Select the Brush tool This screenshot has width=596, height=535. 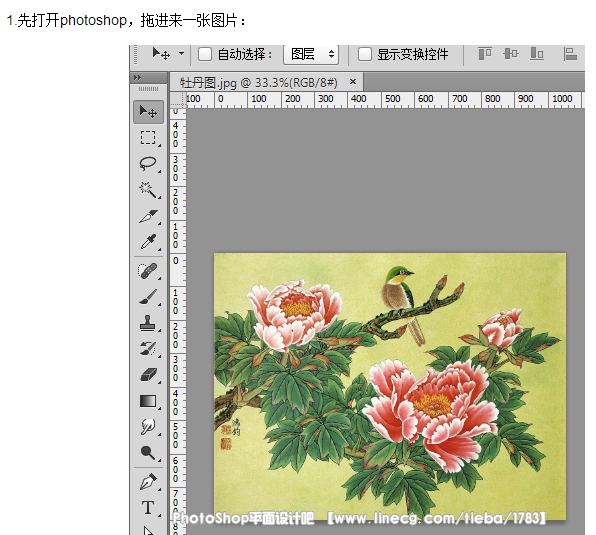tap(148, 297)
